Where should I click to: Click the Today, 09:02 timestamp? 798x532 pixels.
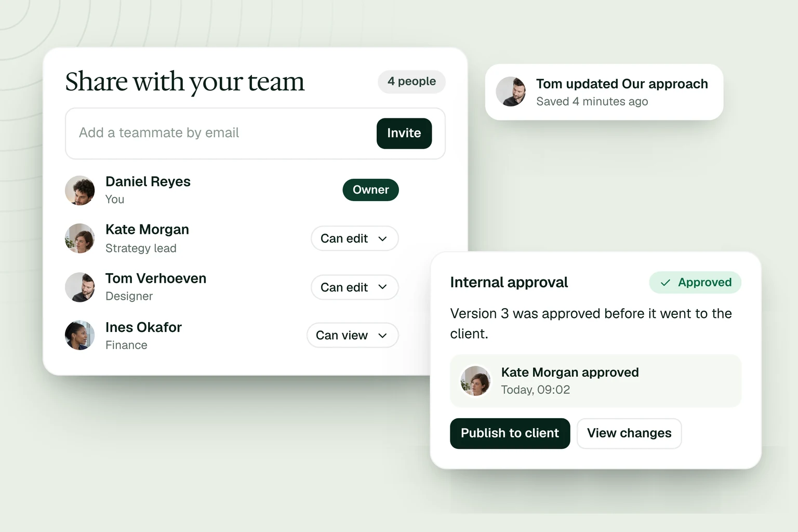point(536,390)
